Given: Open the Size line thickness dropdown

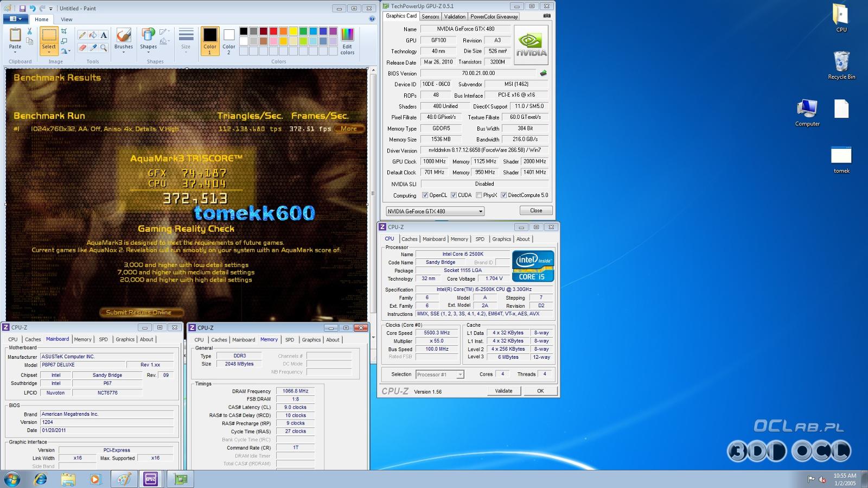Looking at the screenshot, I should [186, 40].
